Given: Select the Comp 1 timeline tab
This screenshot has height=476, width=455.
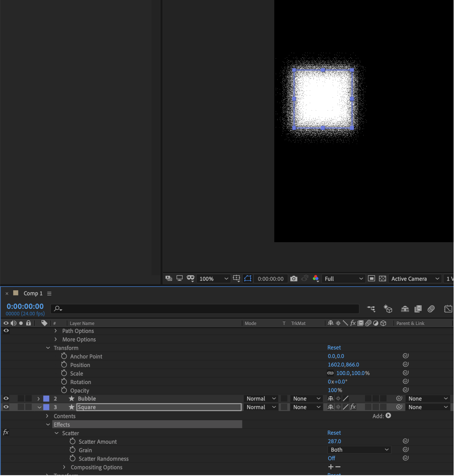Looking at the screenshot, I should pyautogui.click(x=33, y=294).
